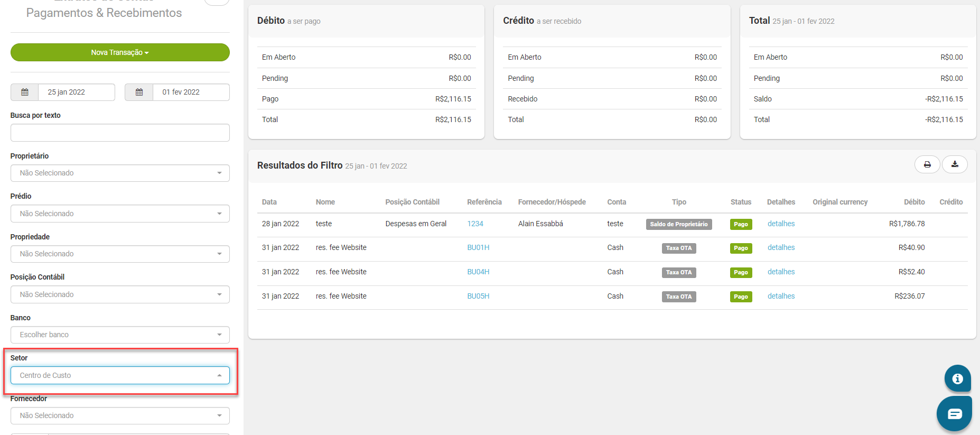Viewport: 980px width, 435px height.
Task: Open the start date calendar icon
Action: pyautogui.click(x=25, y=92)
